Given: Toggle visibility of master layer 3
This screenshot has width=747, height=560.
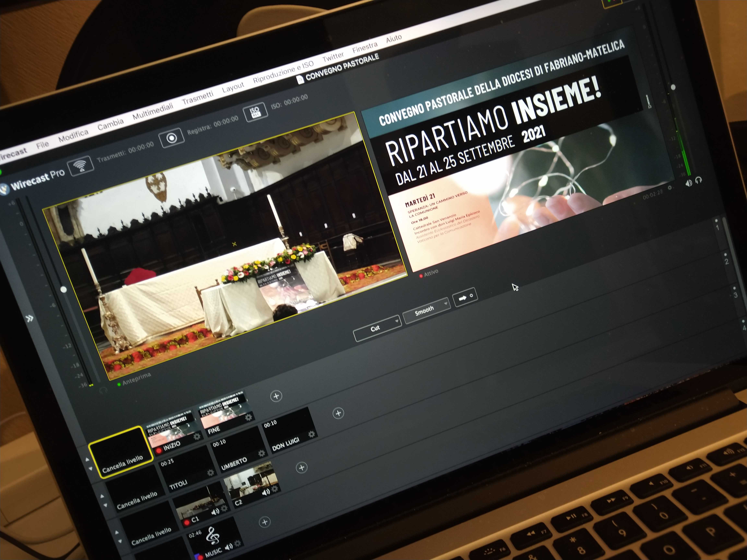Looking at the screenshot, I should coord(734,288).
